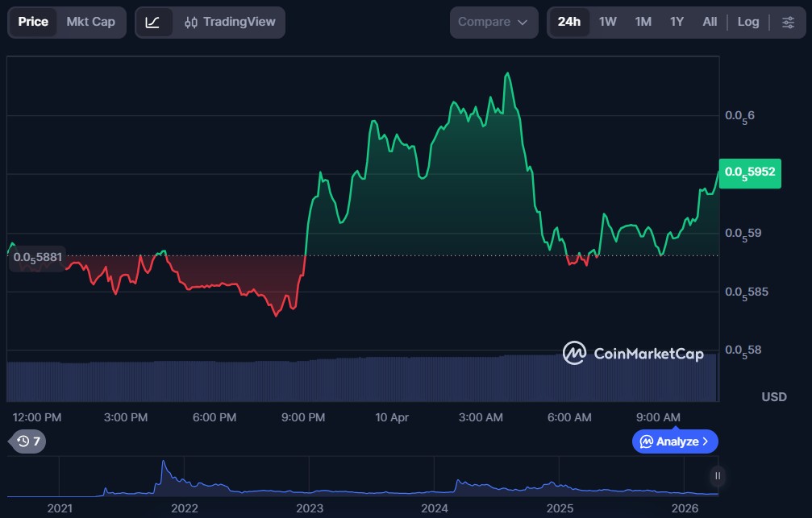The image size is (812, 518).
Task: Switch to the Mkt Cap tab
Action: tap(90, 22)
